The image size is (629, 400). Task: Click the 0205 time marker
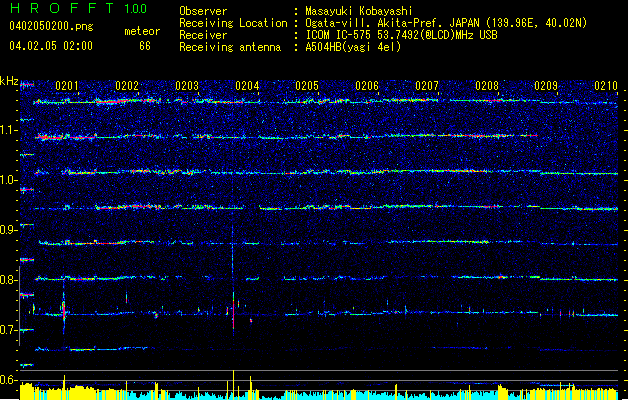tap(307, 86)
